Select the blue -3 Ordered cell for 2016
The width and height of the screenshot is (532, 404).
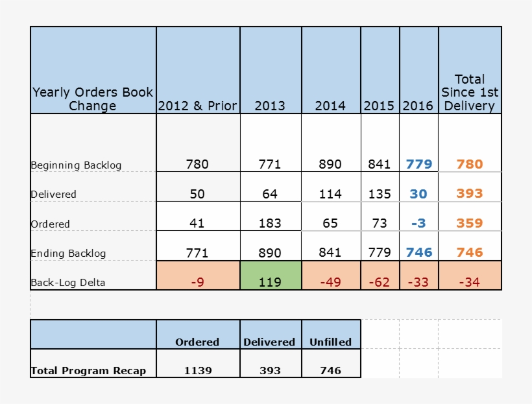[x=418, y=223]
